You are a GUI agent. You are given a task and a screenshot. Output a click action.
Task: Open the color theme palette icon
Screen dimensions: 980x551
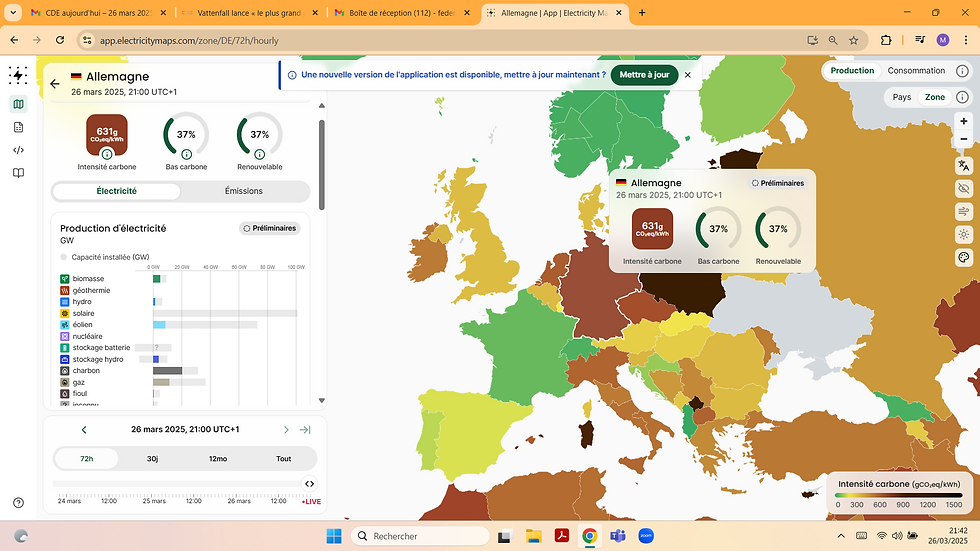964,257
